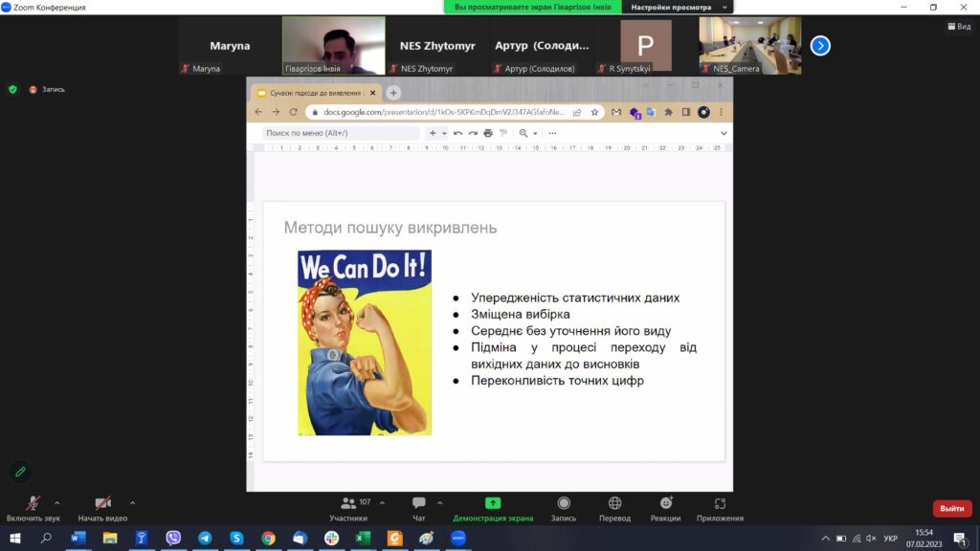Click the slide title Методи пошуку викривлень
Screen dimensions: 980x551
(390, 228)
